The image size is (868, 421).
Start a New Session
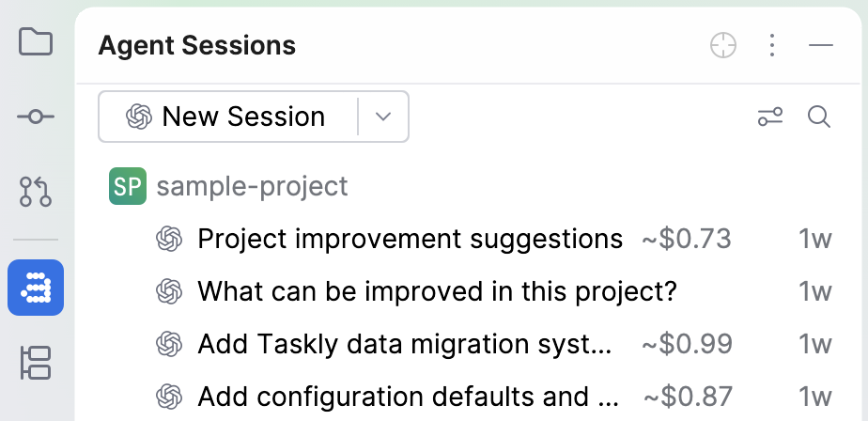(228, 117)
